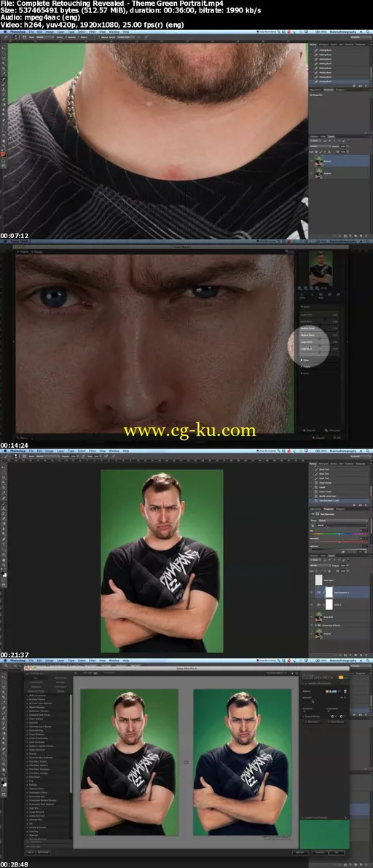This screenshot has width=373, height=868.
Task: Open the File menu in 00:07:12 frame
Action: 31,31
